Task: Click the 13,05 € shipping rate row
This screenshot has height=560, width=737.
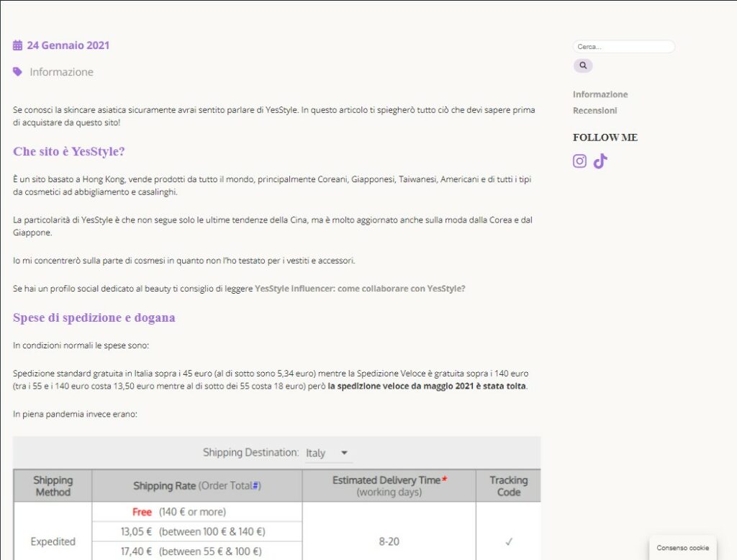Action: coord(197,531)
